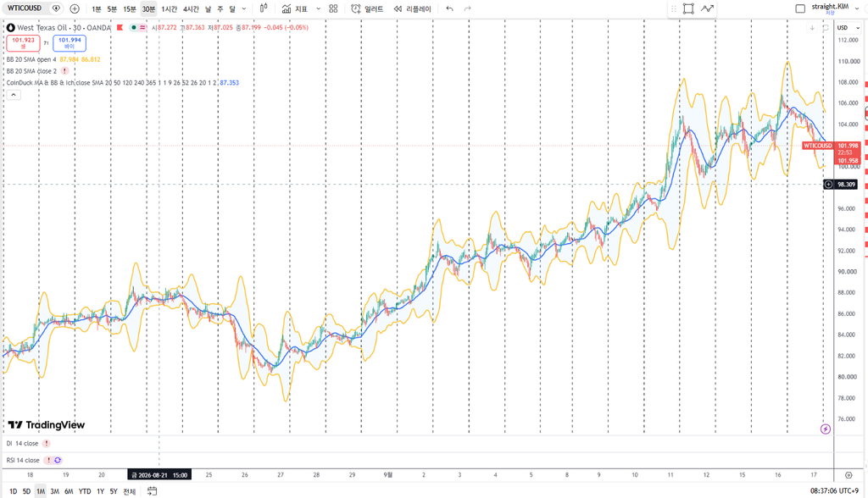Open the USD currency dropdown
868x498 pixels.
pyautogui.click(x=848, y=28)
